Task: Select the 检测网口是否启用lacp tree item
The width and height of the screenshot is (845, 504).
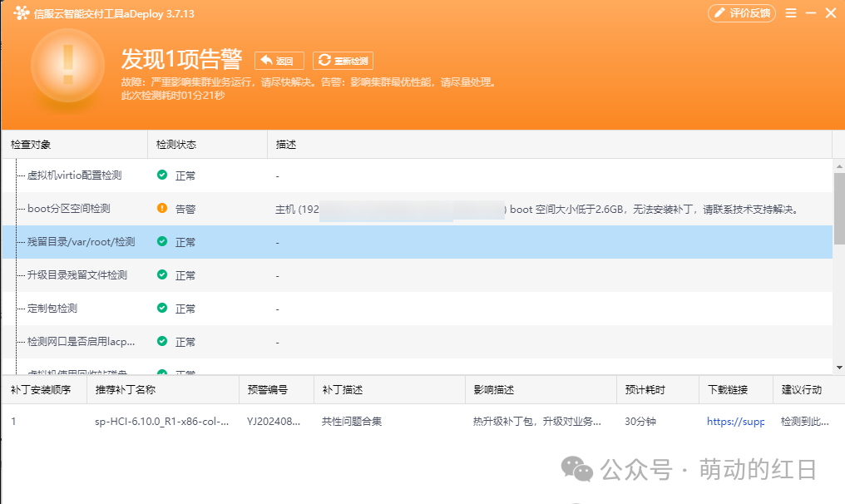Action: point(82,342)
